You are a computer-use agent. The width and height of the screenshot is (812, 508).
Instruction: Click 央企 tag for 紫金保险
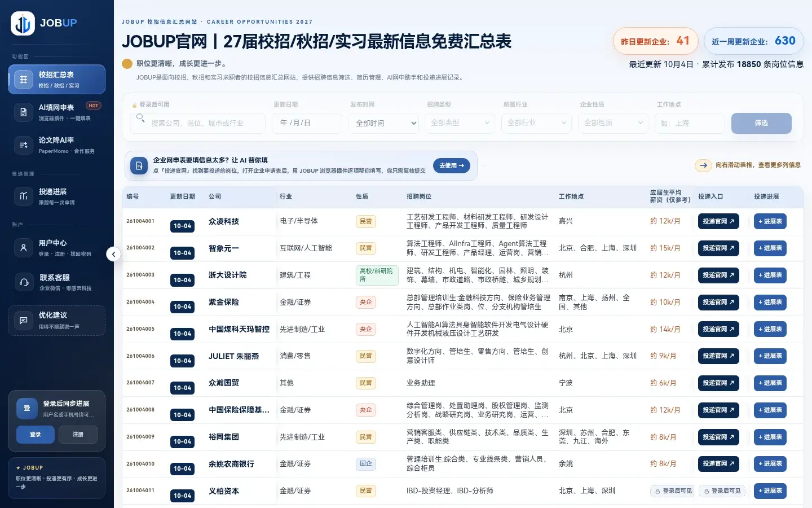click(x=366, y=302)
